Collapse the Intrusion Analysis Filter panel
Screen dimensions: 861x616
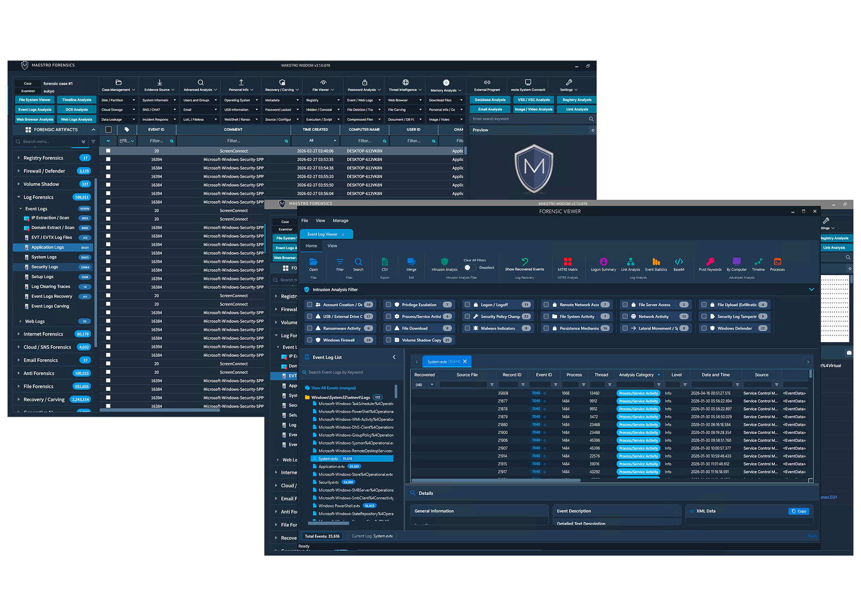(811, 289)
